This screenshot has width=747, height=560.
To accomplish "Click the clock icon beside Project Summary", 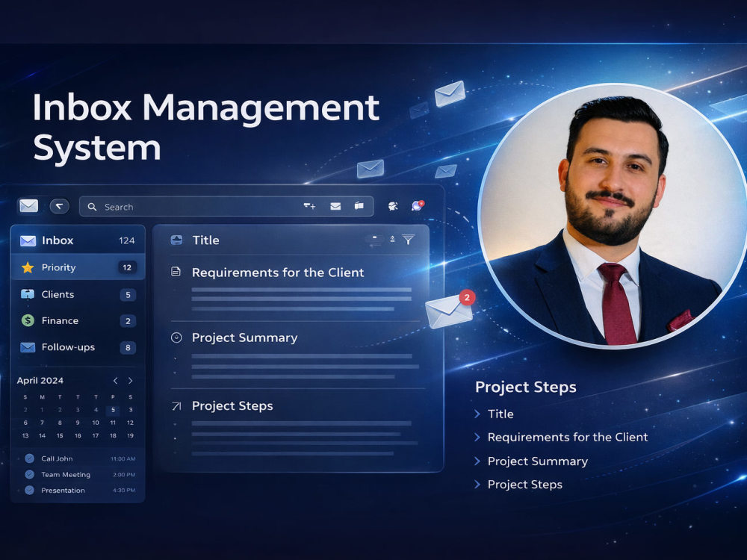I will 176,337.
